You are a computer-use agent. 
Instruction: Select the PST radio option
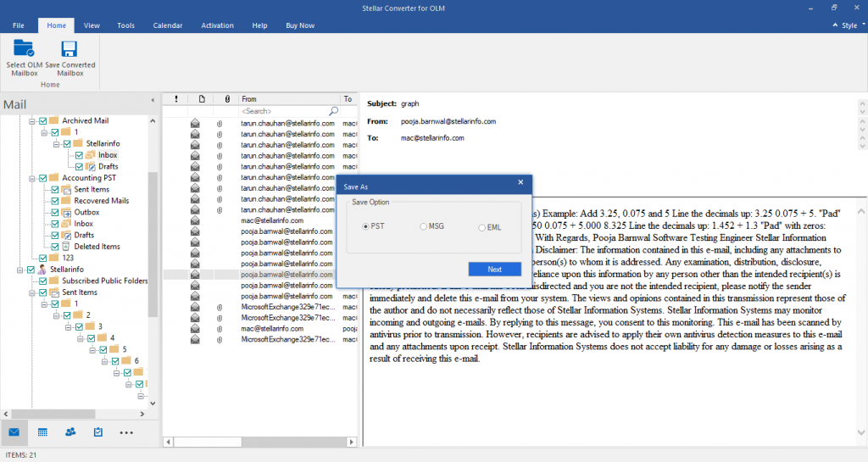pyautogui.click(x=365, y=227)
